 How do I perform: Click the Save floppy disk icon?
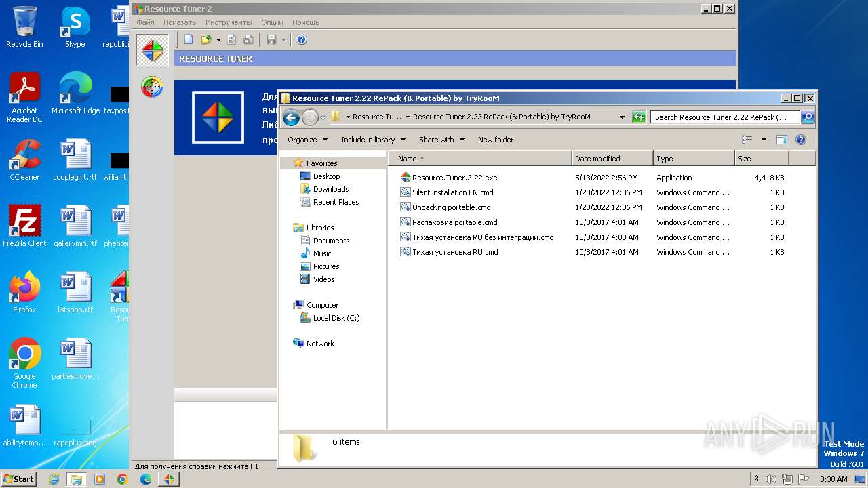(x=271, y=40)
